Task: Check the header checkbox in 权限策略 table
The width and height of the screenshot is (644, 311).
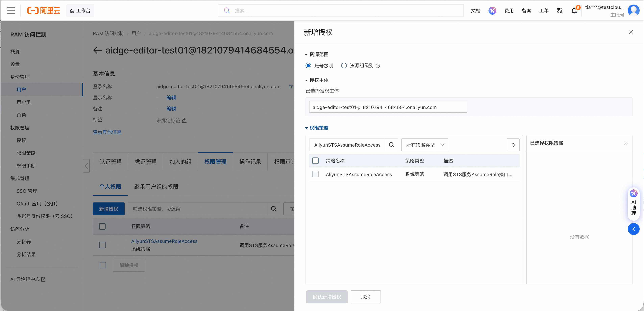Action: tap(102, 226)
